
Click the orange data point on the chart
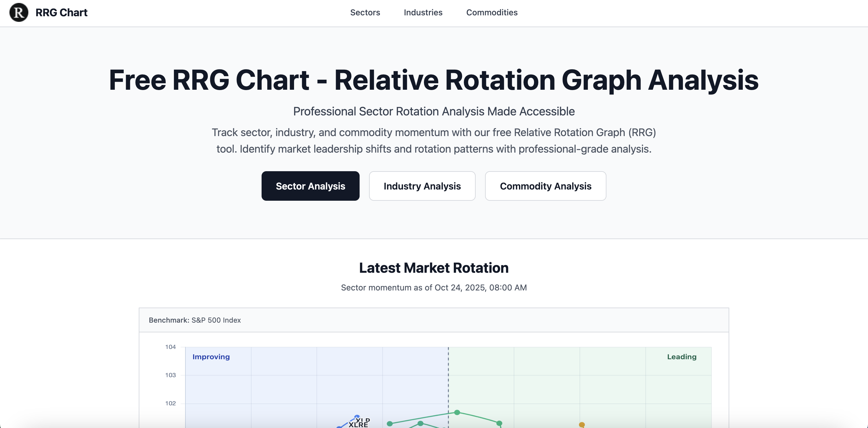pyautogui.click(x=582, y=425)
